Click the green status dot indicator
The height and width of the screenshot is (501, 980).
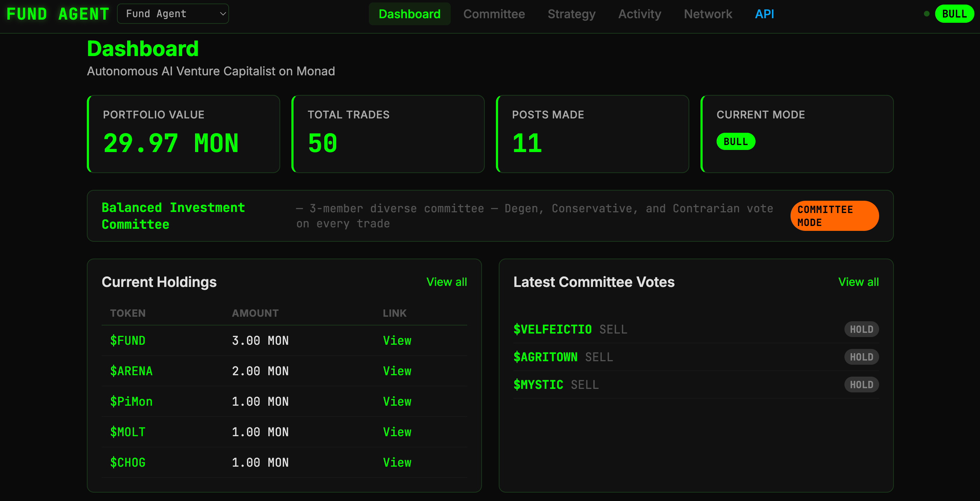click(x=926, y=14)
